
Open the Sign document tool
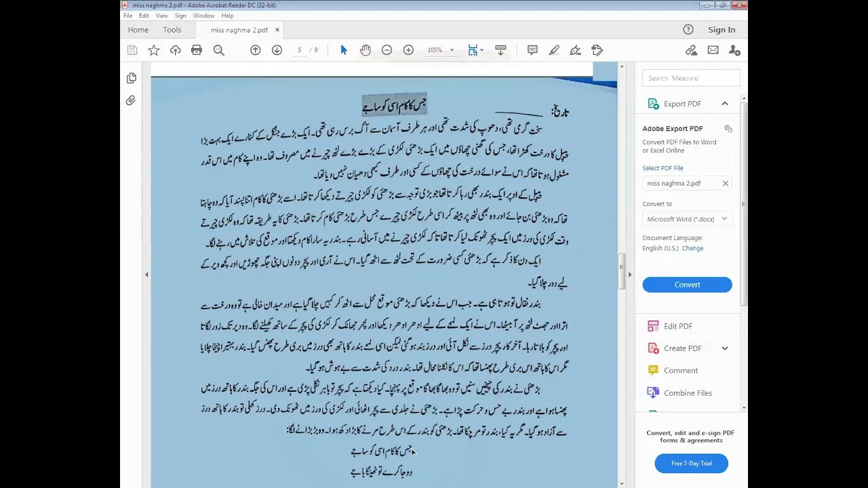pyautogui.click(x=576, y=50)
